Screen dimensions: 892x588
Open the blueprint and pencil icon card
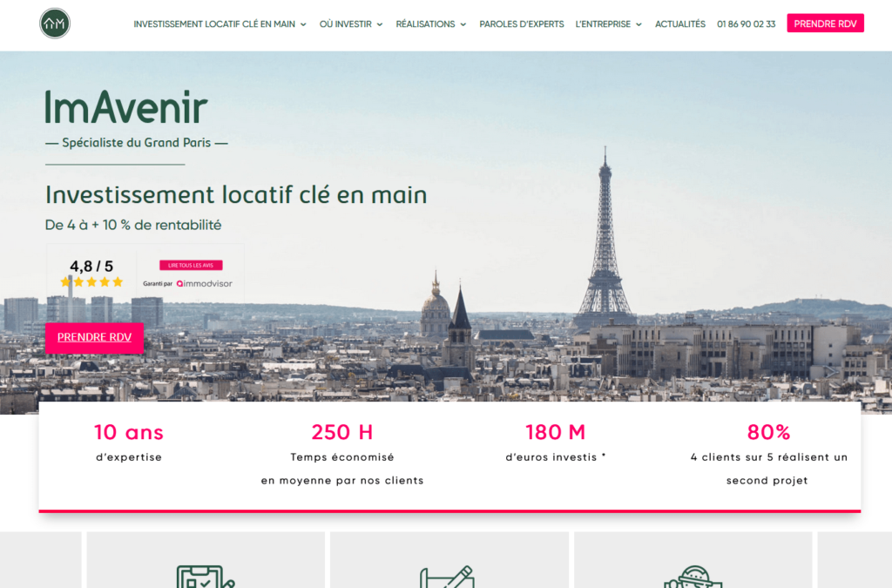coord(449,560)
